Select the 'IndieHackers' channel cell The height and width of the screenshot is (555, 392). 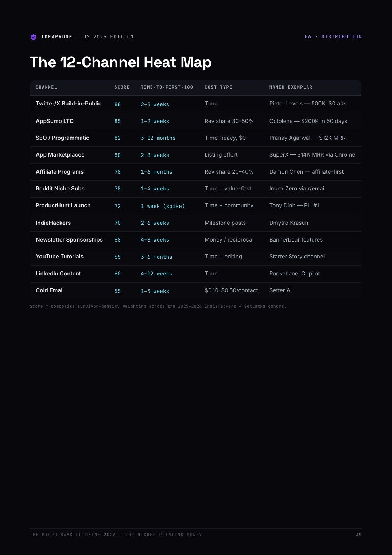pos(53,223)
